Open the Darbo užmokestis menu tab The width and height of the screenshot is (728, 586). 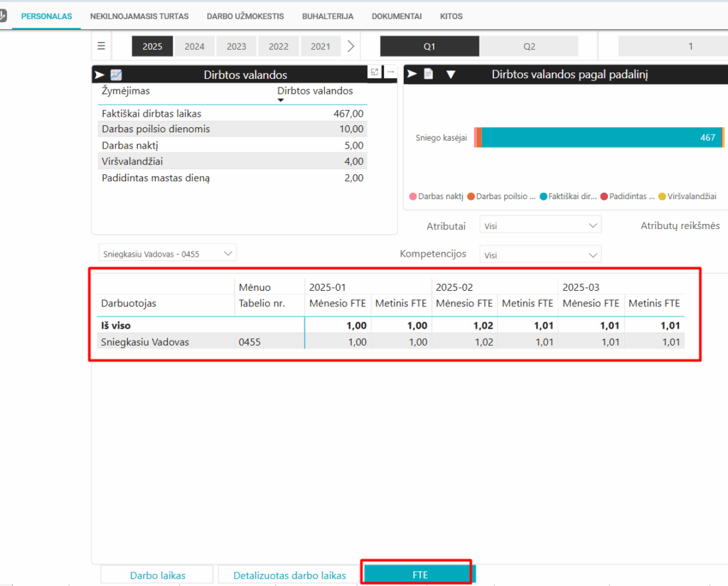[x=245, y=16]
